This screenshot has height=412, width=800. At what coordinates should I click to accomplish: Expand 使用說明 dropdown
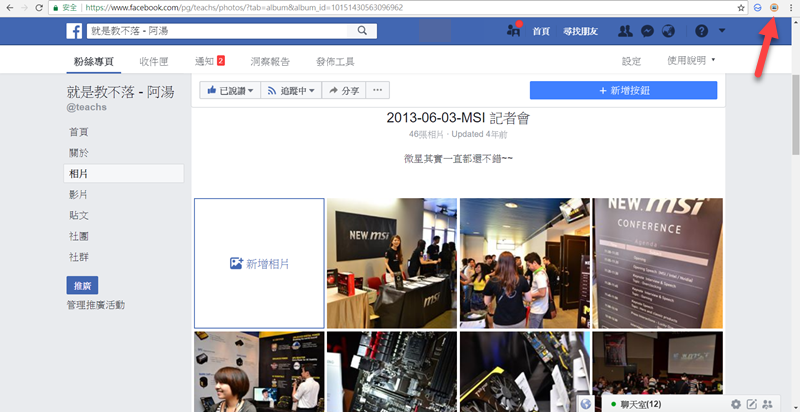pyautogui.click(x=691, y=60)
